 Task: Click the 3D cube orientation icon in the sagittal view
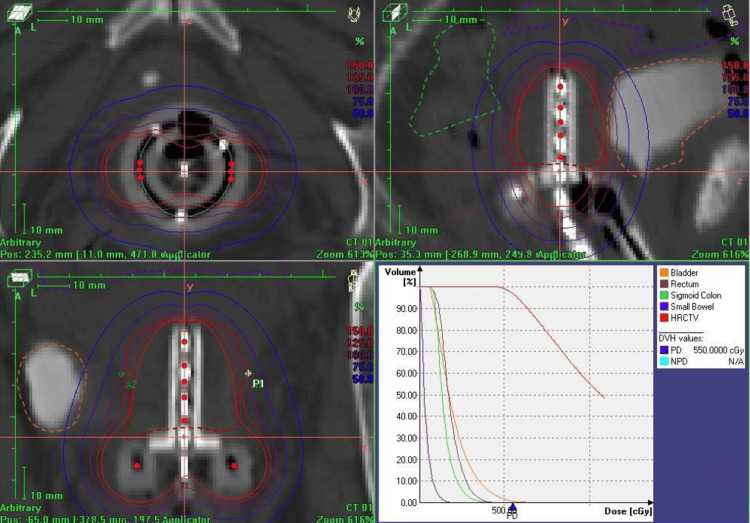point(395,12)
